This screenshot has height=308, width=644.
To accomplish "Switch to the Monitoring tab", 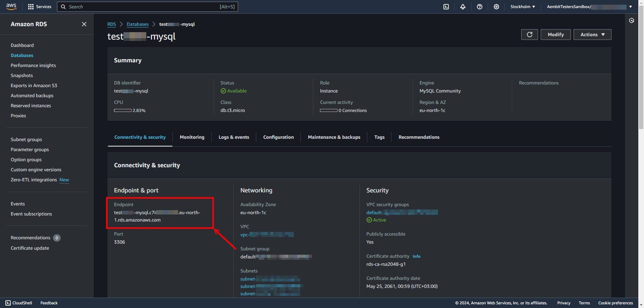I will tap(192, 137).
